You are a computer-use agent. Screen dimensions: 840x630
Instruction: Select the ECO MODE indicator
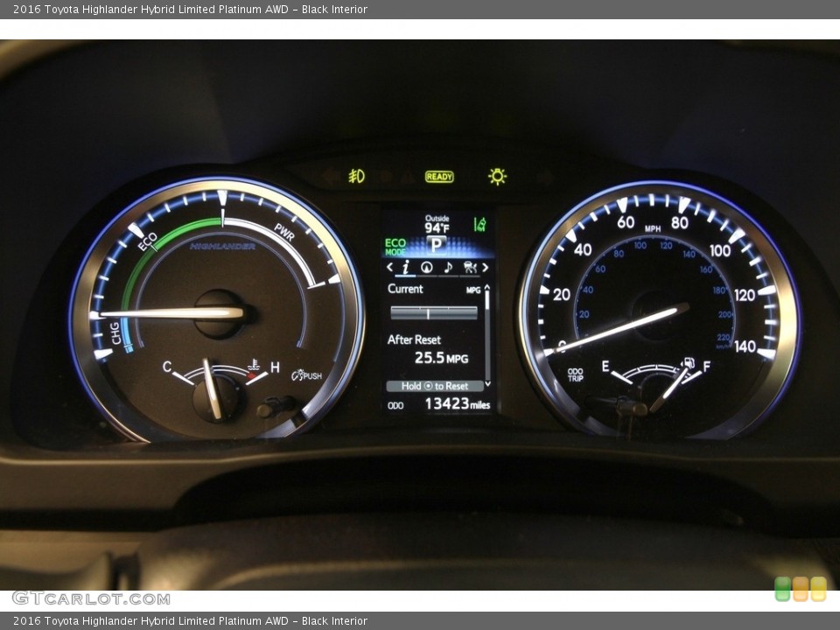pyautogui.click(x=395, y=247)
